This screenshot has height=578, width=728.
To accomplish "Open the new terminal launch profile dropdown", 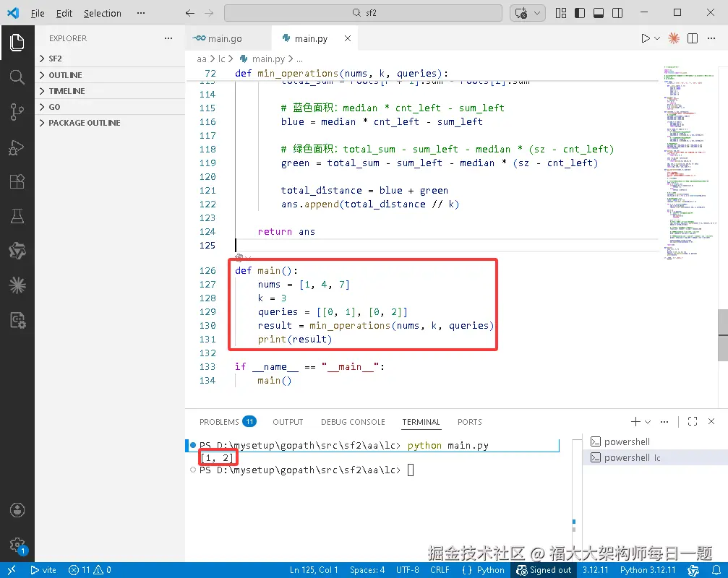I will point(648,422).
